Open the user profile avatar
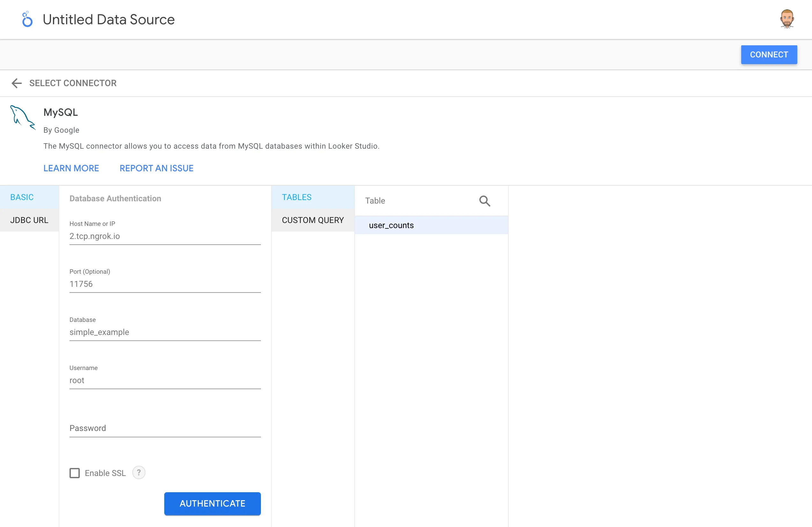 787,19
